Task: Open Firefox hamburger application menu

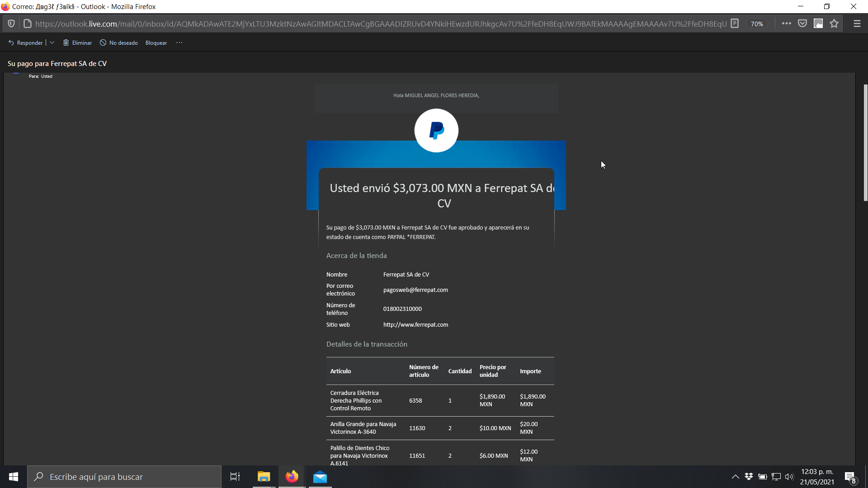Action: [857, 23]
